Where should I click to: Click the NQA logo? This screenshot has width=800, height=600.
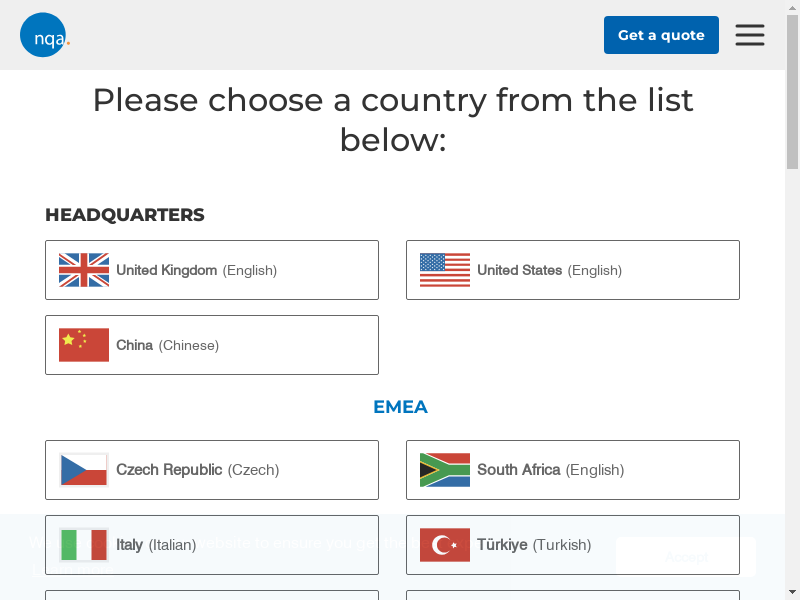(44, 35)
